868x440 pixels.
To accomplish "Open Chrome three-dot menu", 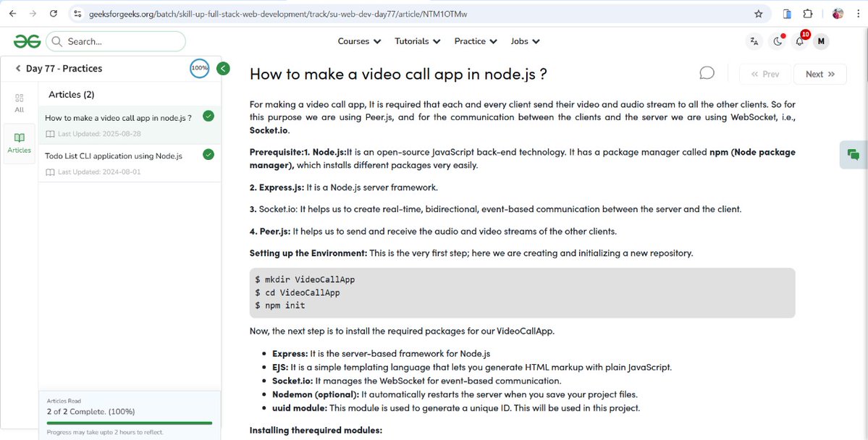I will tap(857, 14).
